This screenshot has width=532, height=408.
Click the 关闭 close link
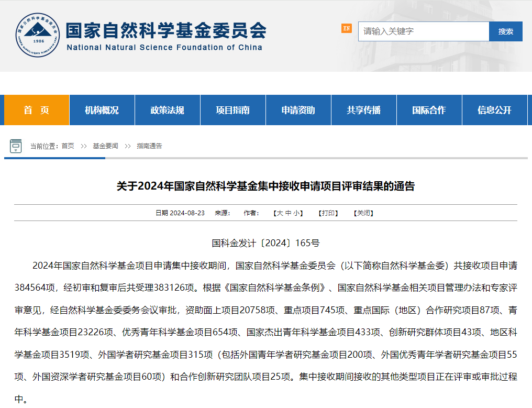[x=363, y=213]
